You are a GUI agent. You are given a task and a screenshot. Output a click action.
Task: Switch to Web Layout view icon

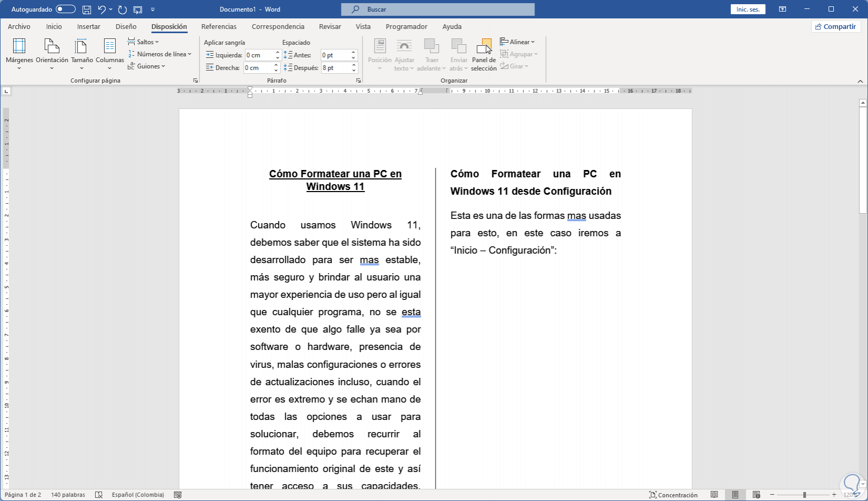click(756, 495)
